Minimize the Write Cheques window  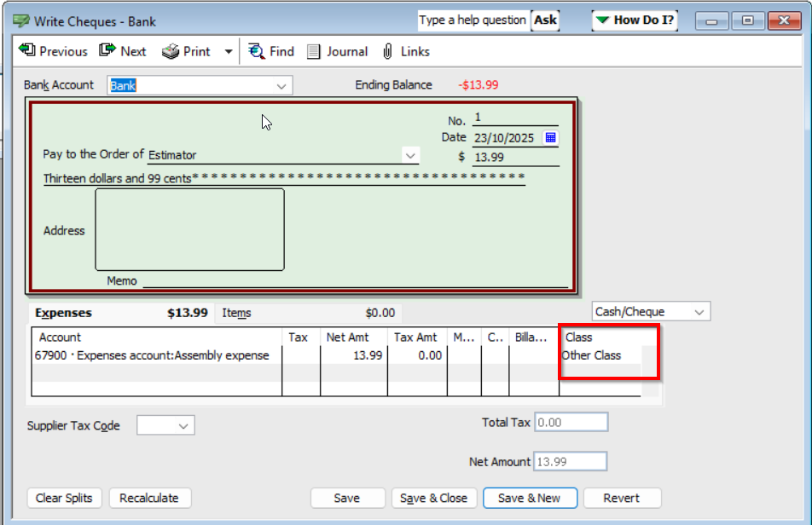[x=711, y=21]
